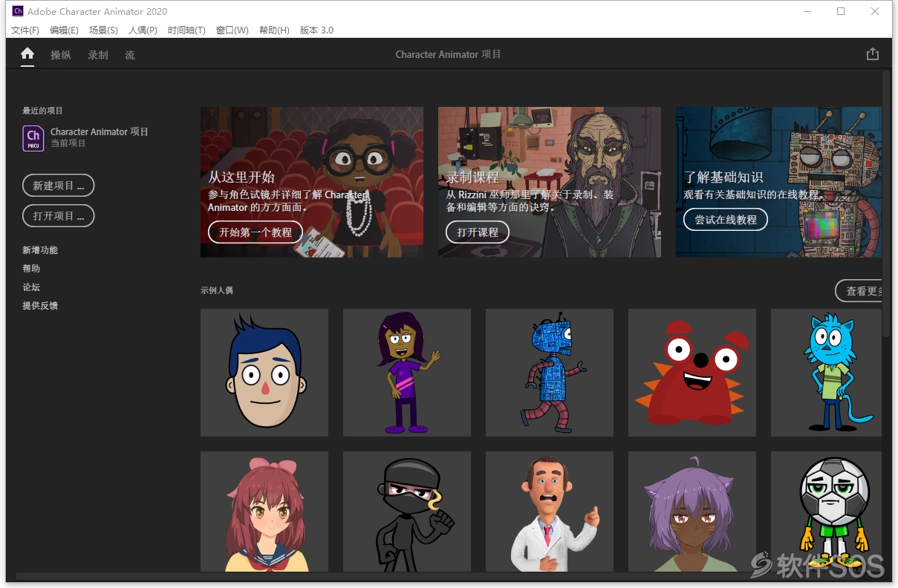Select the doctor in white coat puppet
Image resolution: width=898 pixels, height=588 pixels.
click(550, 512)
